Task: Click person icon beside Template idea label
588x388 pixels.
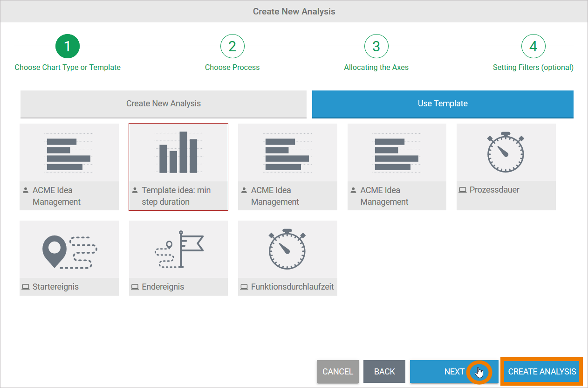Action: point(135,190)
